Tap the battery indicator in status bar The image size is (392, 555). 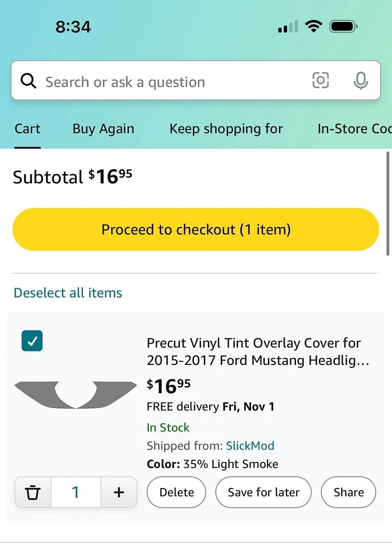pyautogui.click(x=343, y=27)
